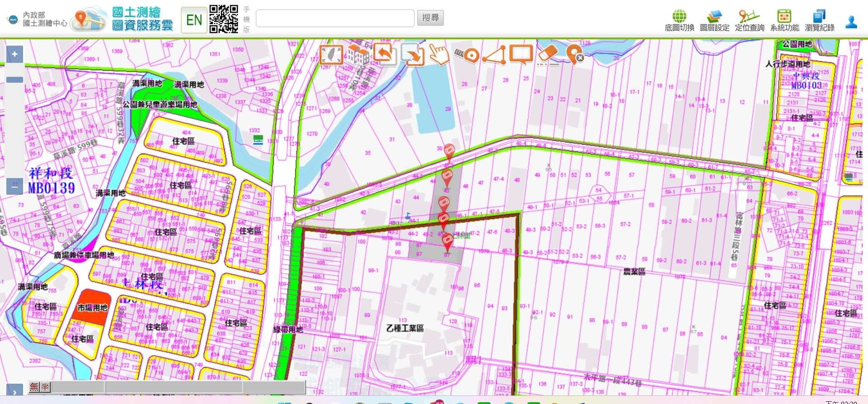Activate the tape measure distance tool
The height and width of the screenshot is (404, 868).
pos(467,55)
